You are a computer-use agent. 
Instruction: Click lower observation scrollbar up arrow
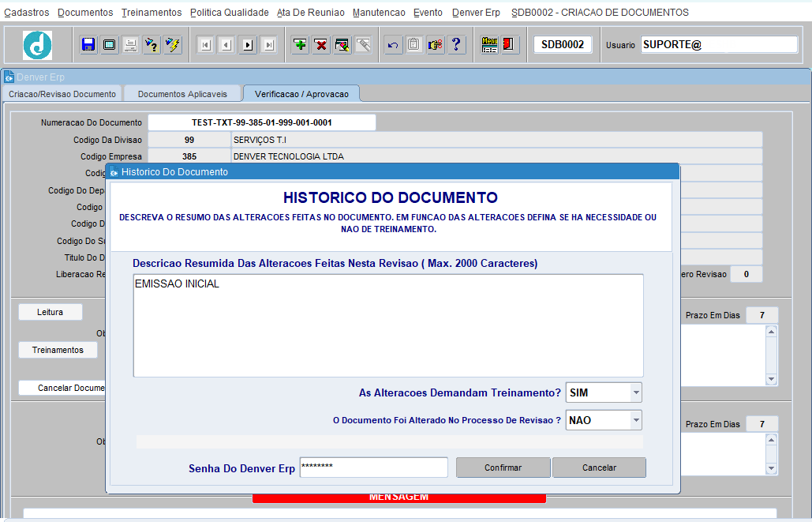(771, 440)
